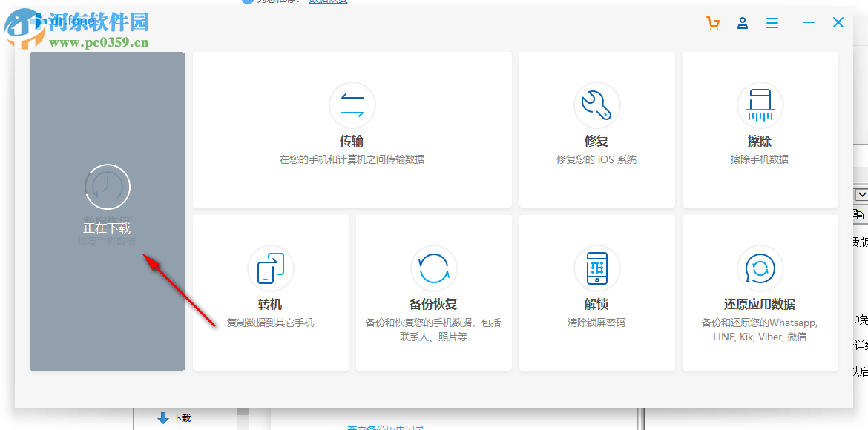Click the 备份恢复 module card
The width and height of the screenshot is (868, 430).
click(433, 292)
